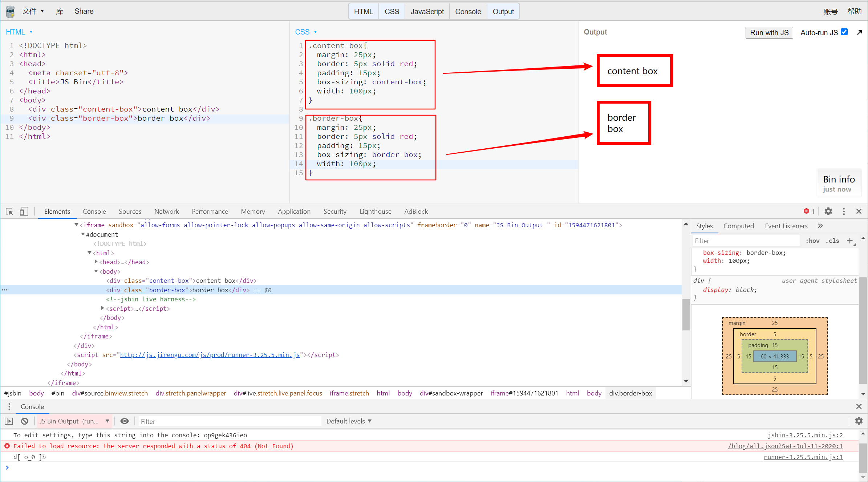Add a new style rule plus icon
The image size is (868, 482).
tap(850, 241)
